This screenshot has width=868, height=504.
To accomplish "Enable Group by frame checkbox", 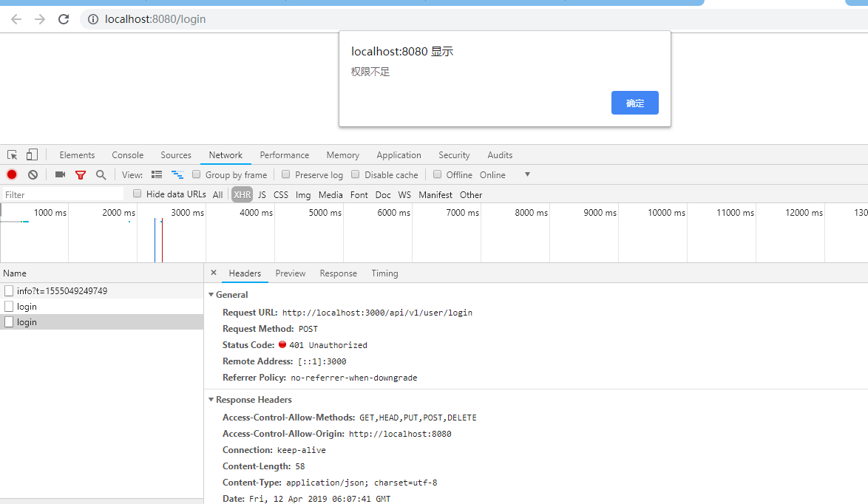I will pyautogui.click(x=196, y=174).
